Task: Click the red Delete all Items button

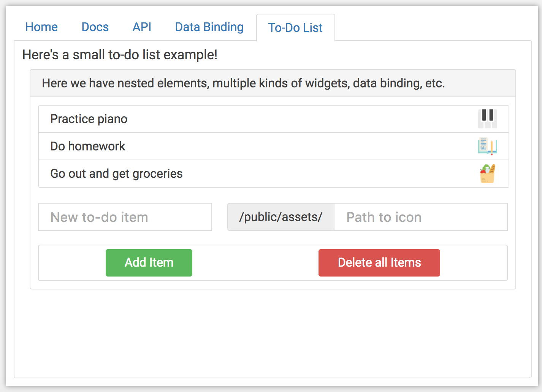Action: pos(379,262)
